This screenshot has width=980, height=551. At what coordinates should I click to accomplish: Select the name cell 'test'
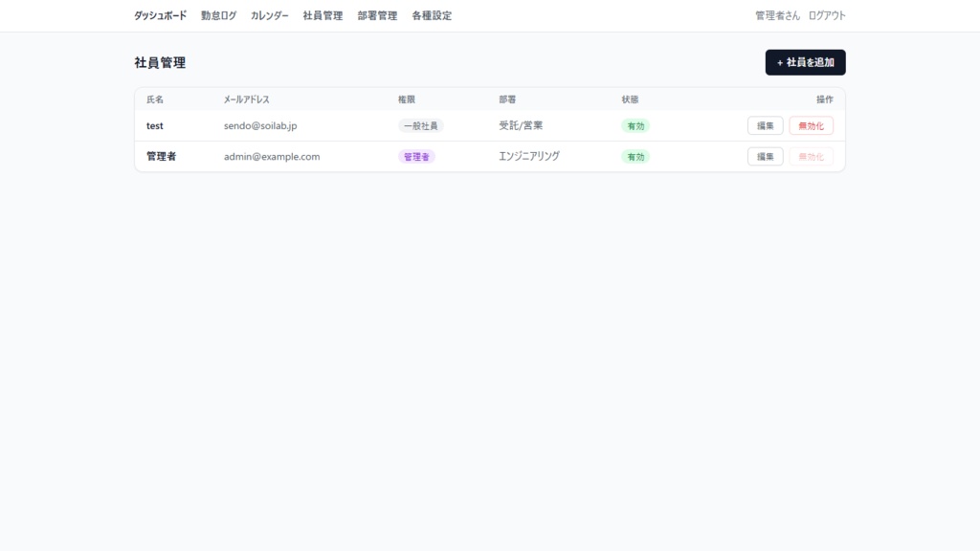[x=154, y=125]
